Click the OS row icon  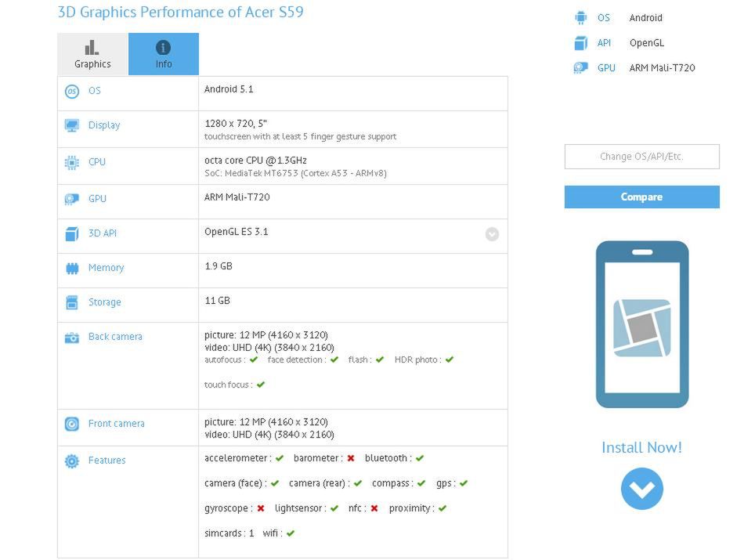(72, 91)
